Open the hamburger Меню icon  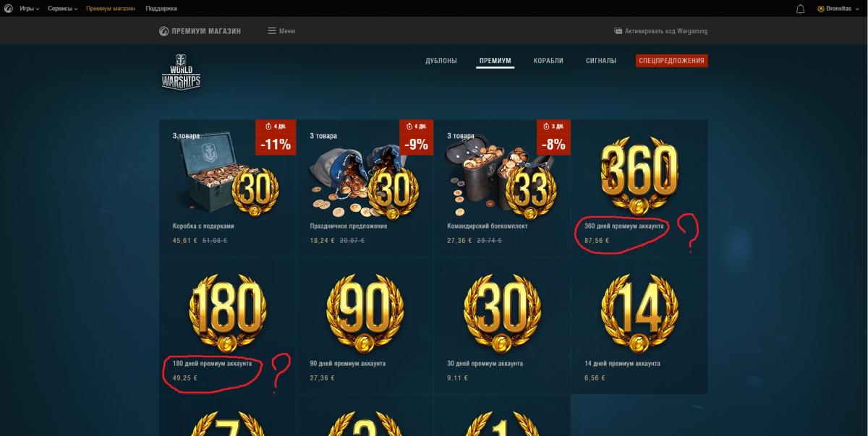[272, 31]
